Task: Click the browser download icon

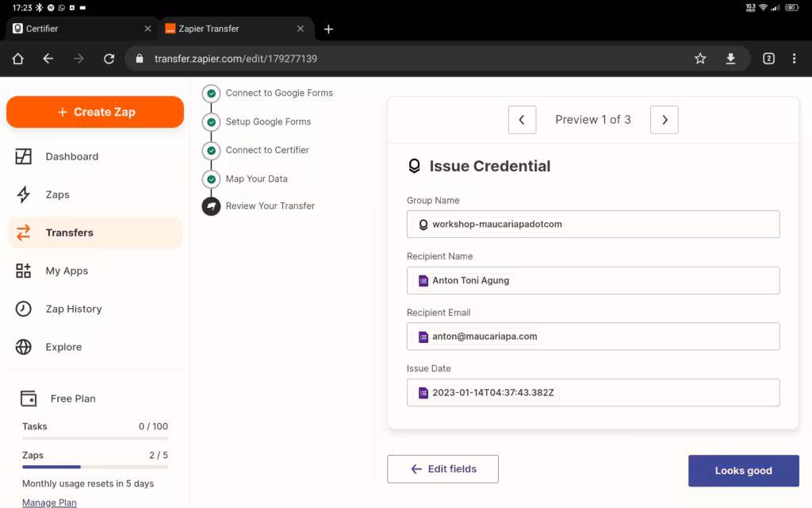Action: coord(730,59)
